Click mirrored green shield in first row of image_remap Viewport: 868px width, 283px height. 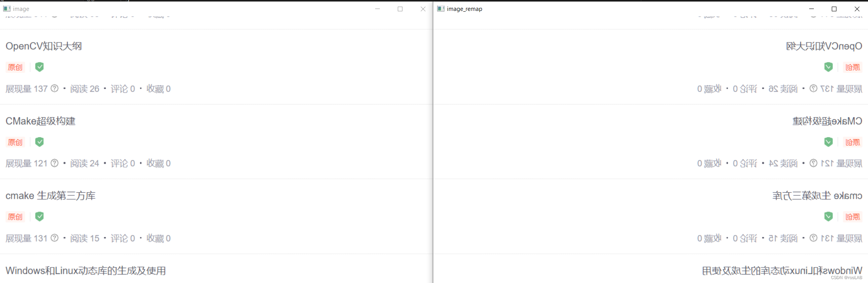point(828,67)
